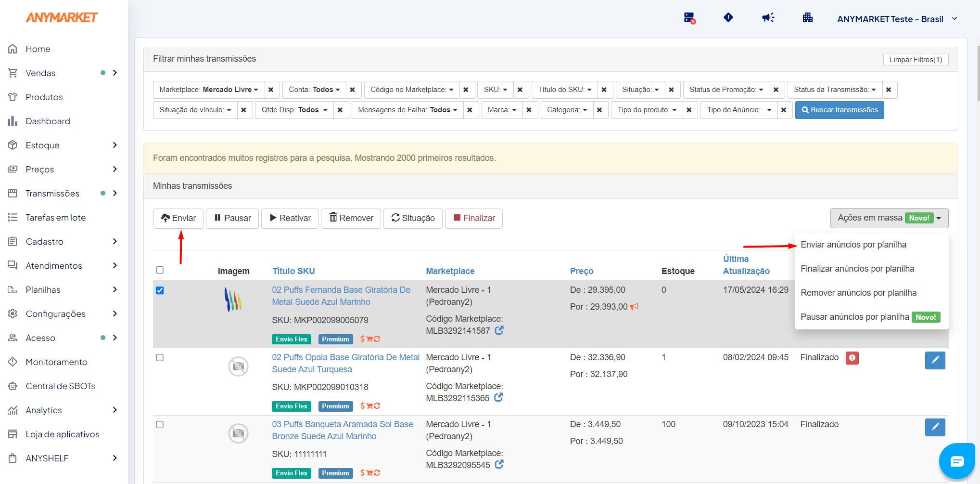Expand the Configurações sidebar menu
The image size is (980, 484).
click(x=115, y=314)
